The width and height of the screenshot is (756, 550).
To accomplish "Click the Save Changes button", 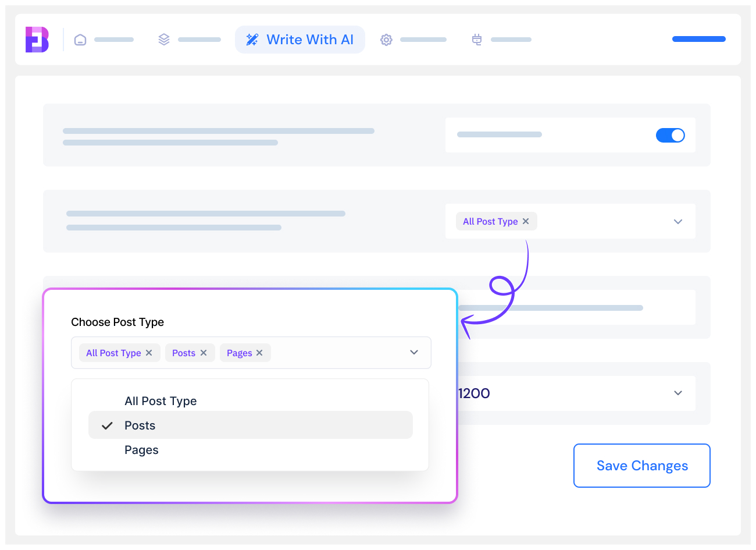I will 641,465.
